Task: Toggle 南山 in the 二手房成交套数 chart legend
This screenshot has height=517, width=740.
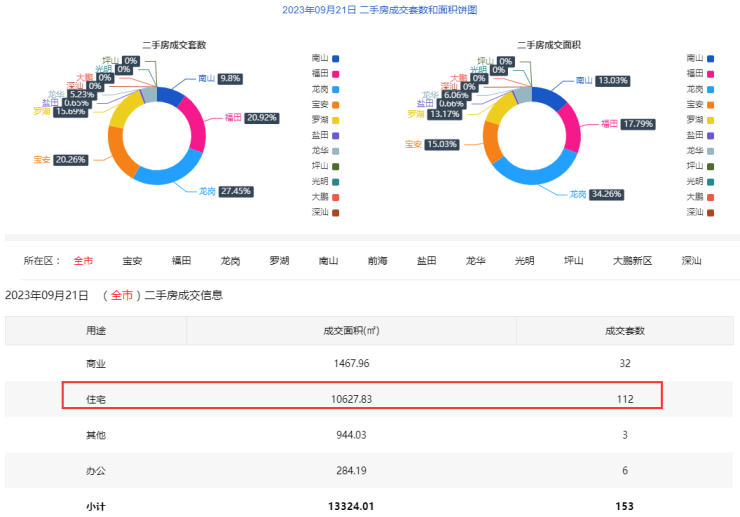Action: click(x=326, y=59)
